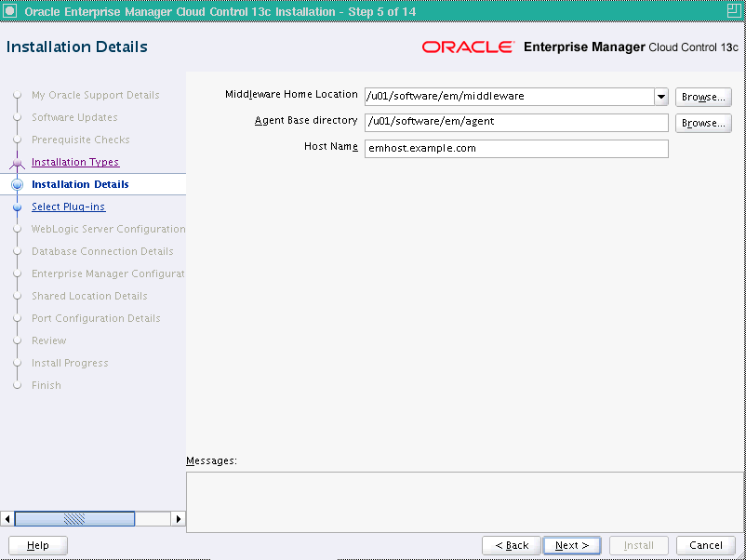This screenshot has height=560, width=746.
Task: Click the maximize icon in title bar
Action: [x=734, y=10]
